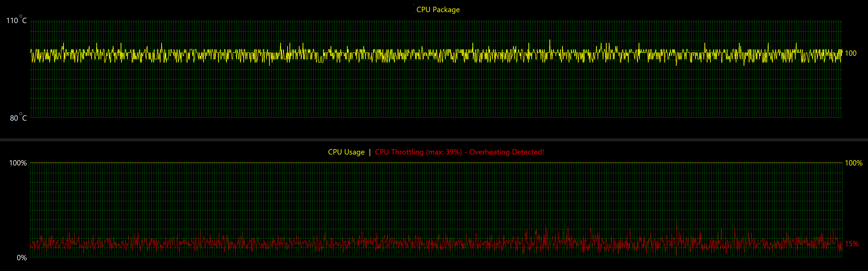
Task: Click the empty grid area in usage graph
Action: pos(438,196)
